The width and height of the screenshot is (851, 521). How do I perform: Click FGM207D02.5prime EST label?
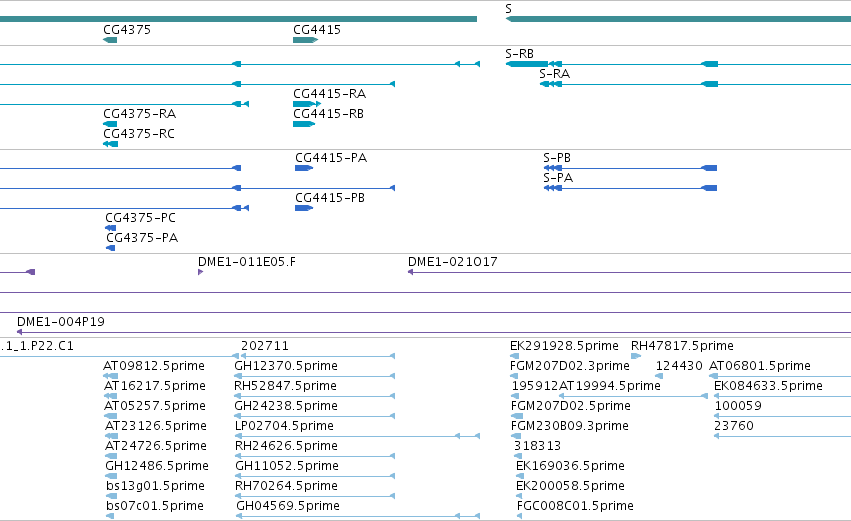pyautogui.click(x=571, y=406)
